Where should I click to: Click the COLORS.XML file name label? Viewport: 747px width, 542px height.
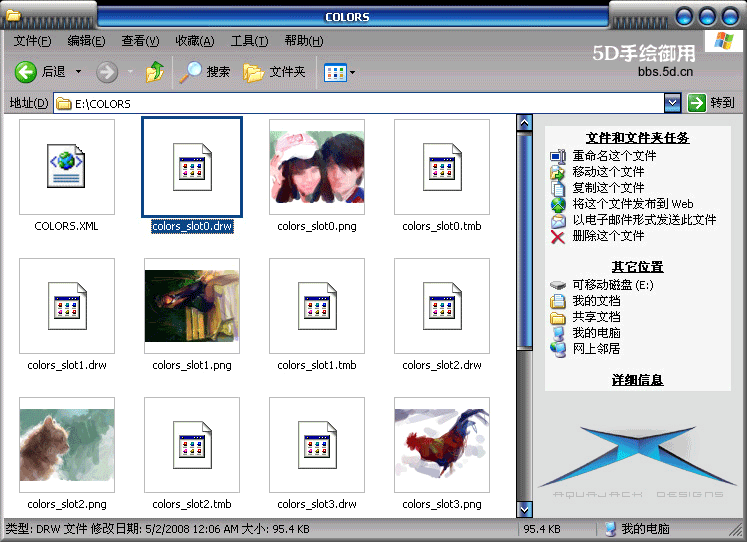click(66, 226)
